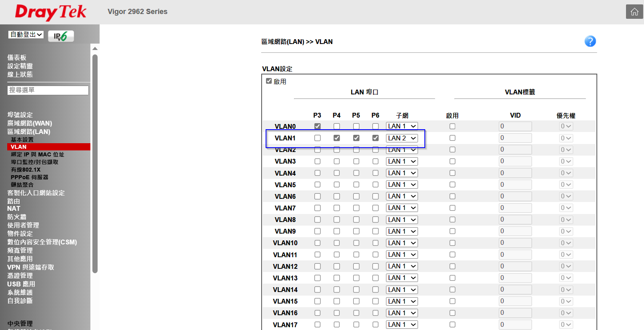Uncheck the VLAN 啟用 enable checkbox

tap(269, 81)
